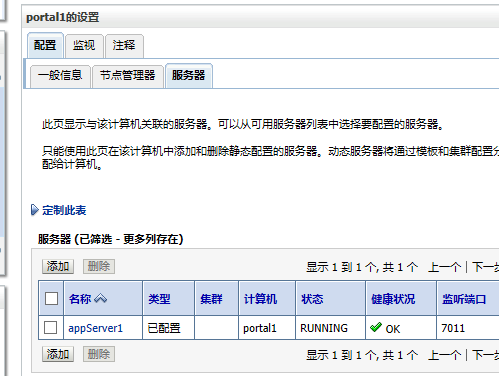This screenshot has width=499, height=376.
Task: Click 删除 button above the table
Action: tap(99, 266)
